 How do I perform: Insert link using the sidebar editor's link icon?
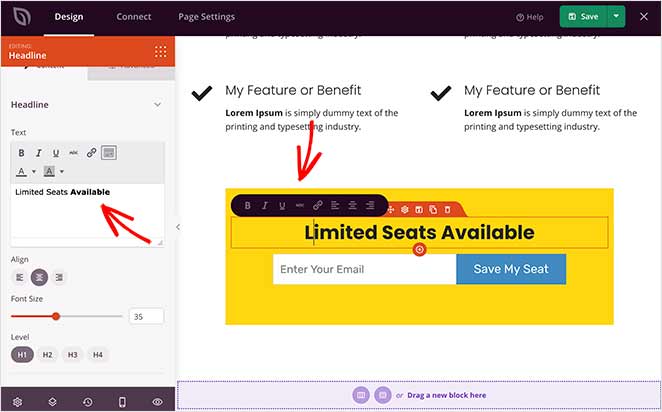point(92,153)
